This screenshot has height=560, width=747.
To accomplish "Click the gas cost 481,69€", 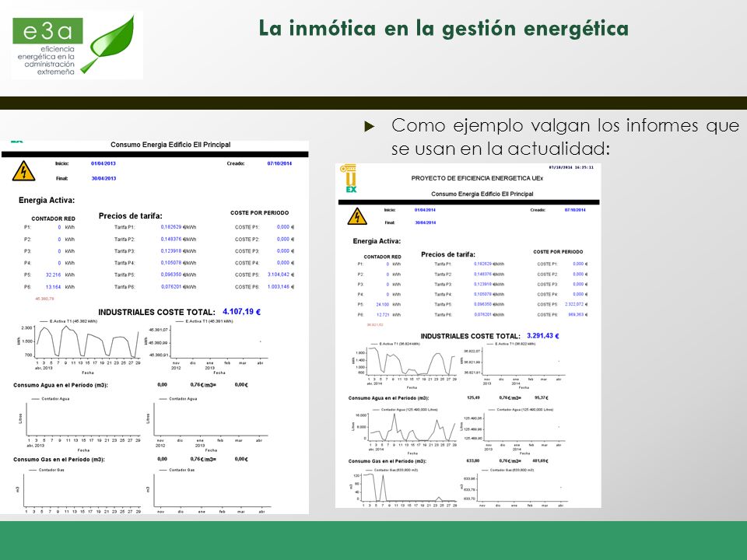I will click(x=542, y=461).
